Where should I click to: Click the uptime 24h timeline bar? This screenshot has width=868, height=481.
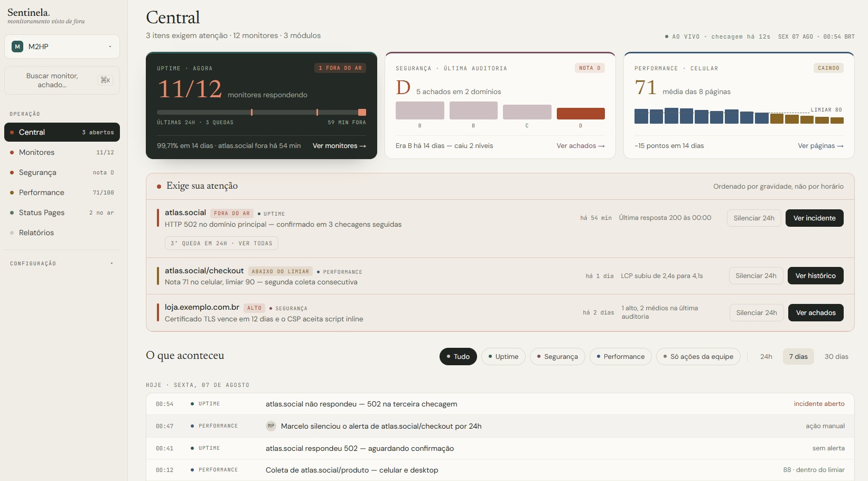pos(262,112)
